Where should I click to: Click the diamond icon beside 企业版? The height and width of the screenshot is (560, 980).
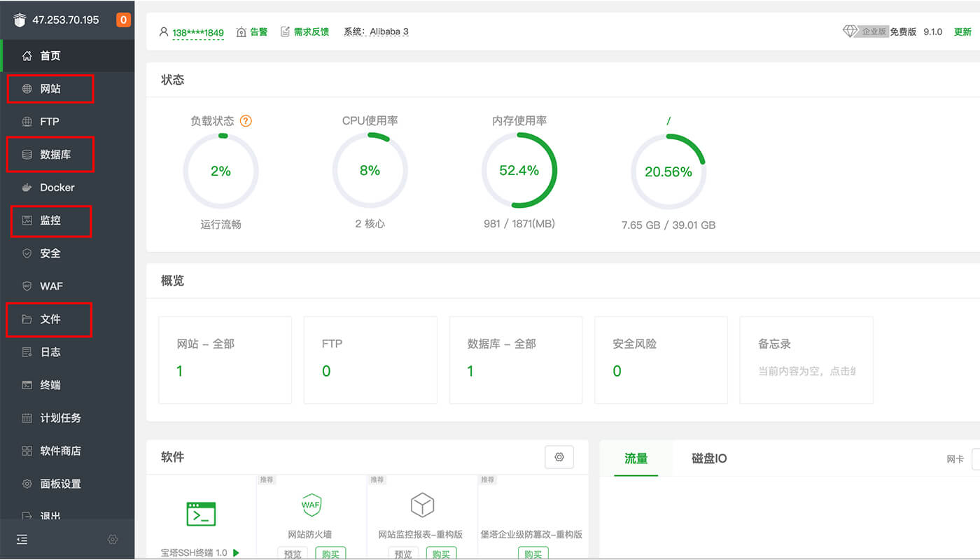point(850,31)
